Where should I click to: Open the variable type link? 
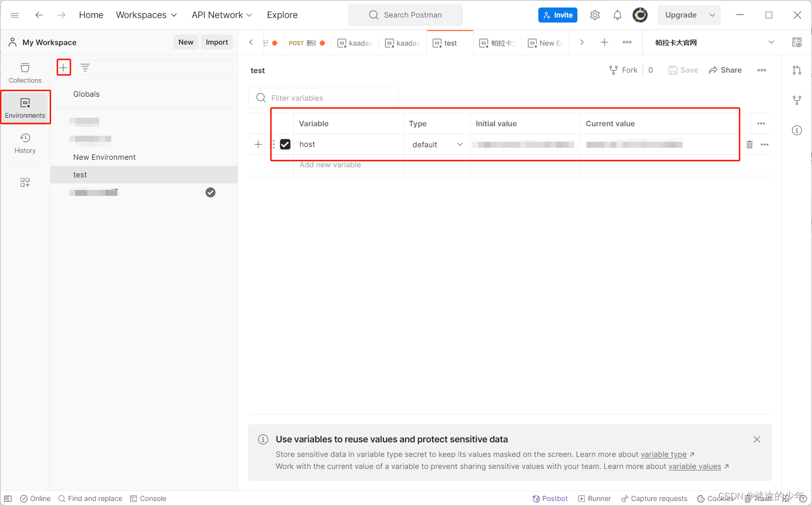(664, 454)
